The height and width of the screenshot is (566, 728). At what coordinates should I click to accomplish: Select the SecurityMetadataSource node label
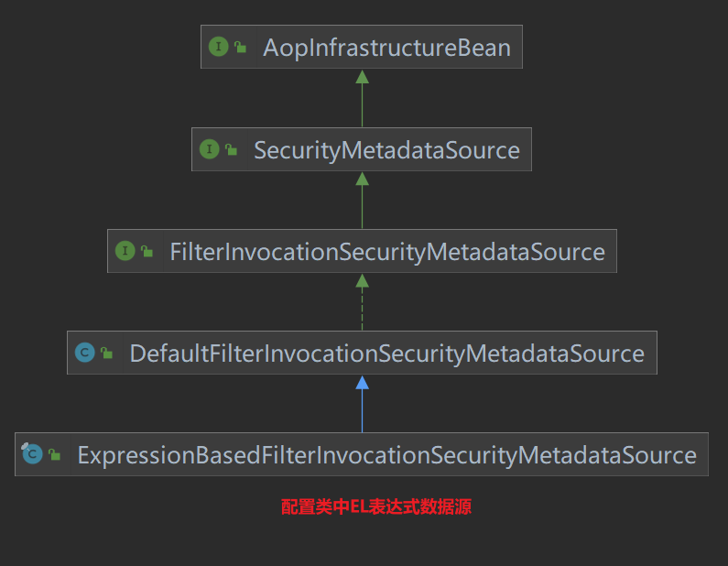pos(386,149)
